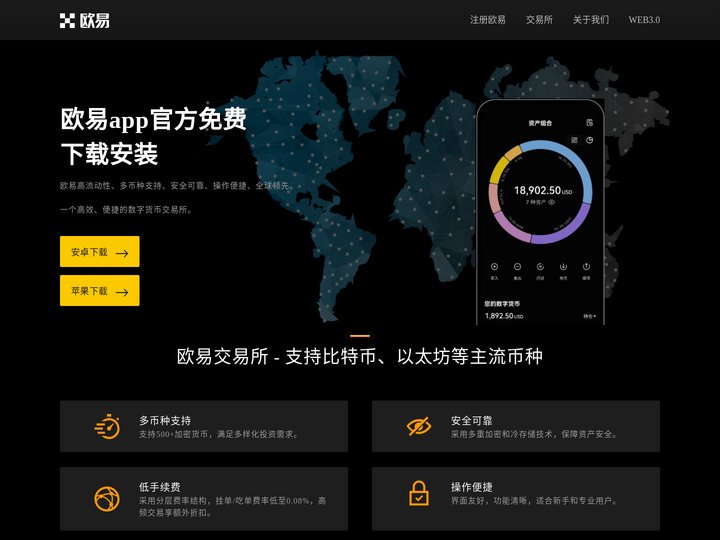720x540 pixels.
Task: Click the arrow icon on 苹果下载 button
Action: [x=122, y=292]
